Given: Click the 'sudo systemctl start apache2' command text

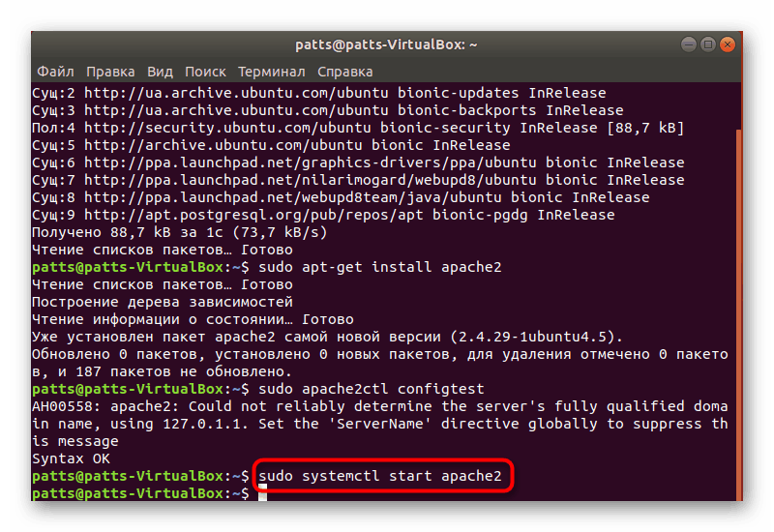Looking at the screenshot, I should pyautogui.click(x=380, y=476).
